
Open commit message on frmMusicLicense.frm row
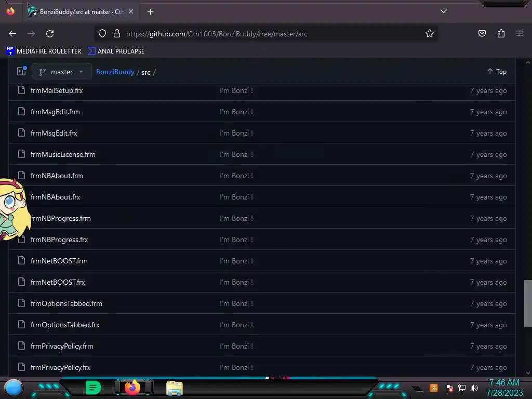coord(236,155)
